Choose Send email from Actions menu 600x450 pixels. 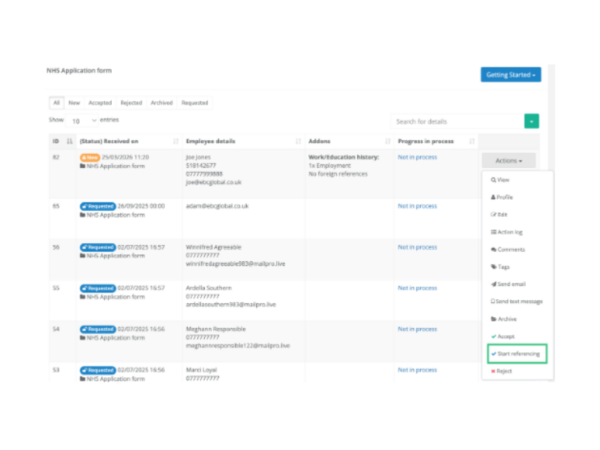[x=508, y=284]
